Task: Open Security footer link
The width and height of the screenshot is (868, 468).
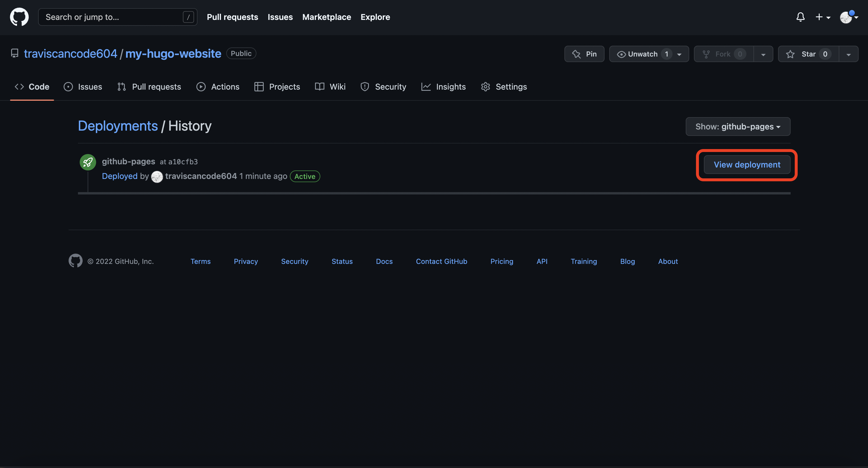Action: pos(295,261)
